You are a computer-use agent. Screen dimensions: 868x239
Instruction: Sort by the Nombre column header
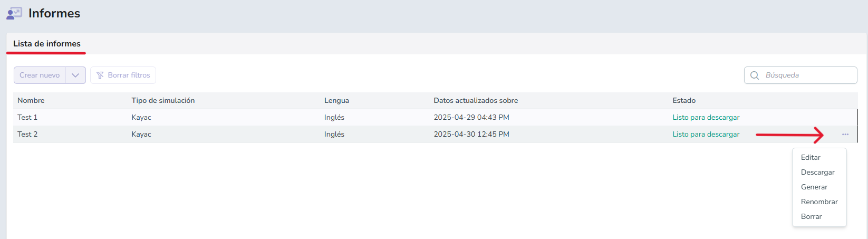tap(31, 101)
